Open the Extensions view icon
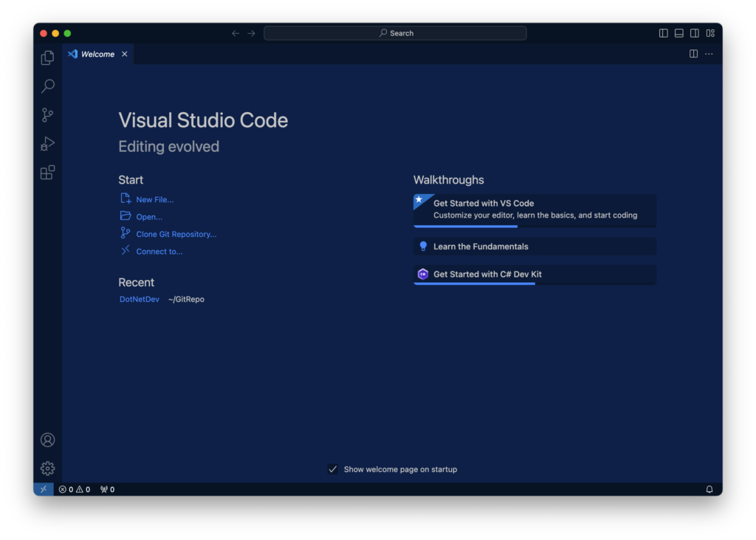Screen dimensions: 756x540 [x=47, y=172]
